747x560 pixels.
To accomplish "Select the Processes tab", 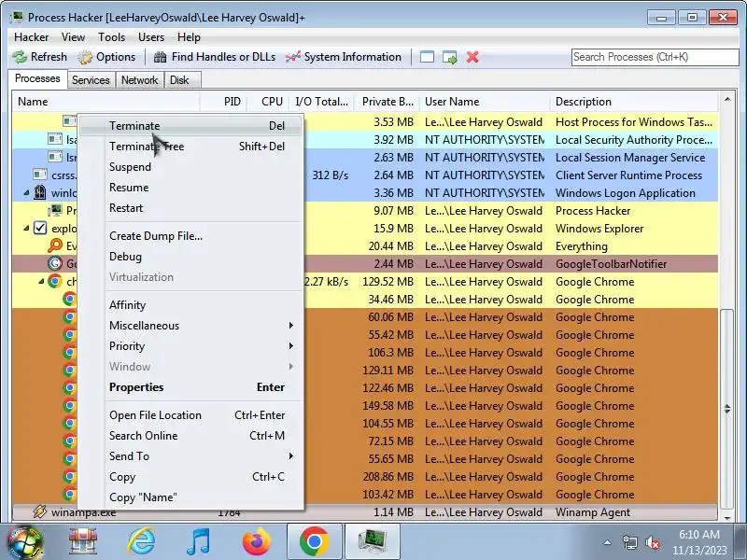I will pos(37,78).
